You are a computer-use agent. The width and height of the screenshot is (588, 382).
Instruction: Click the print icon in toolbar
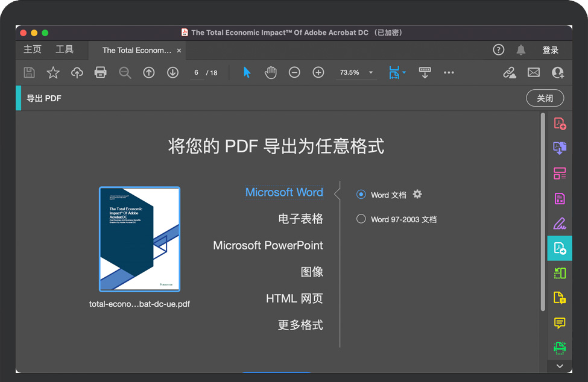pyautogui.click(x=101, y=72)
